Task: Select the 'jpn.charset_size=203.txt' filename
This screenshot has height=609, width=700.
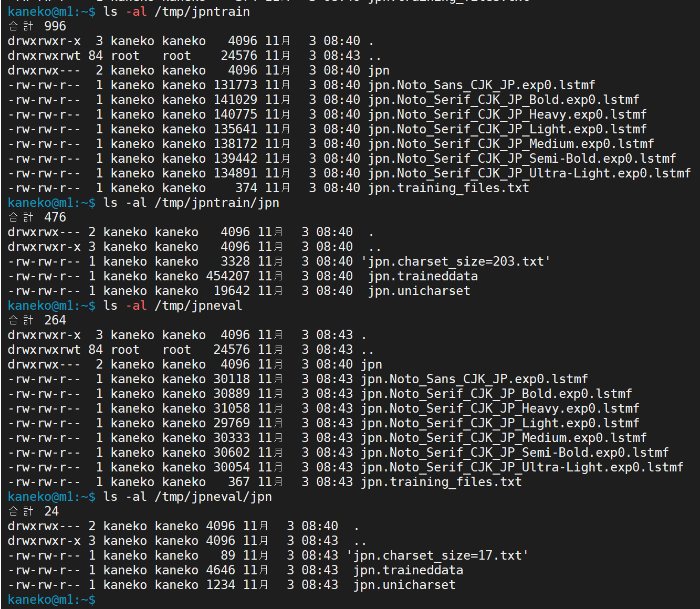Action: point(456,261)
